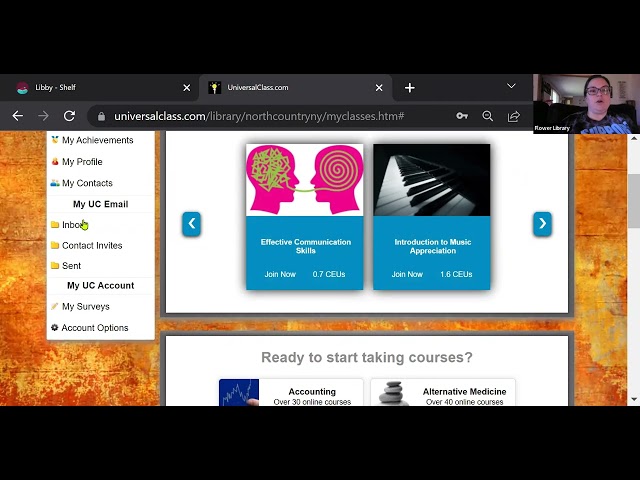Open the Contact Invites folder
Image resolution: width=640 pixels, height=480 pixels.
click(x=92, y=245)
